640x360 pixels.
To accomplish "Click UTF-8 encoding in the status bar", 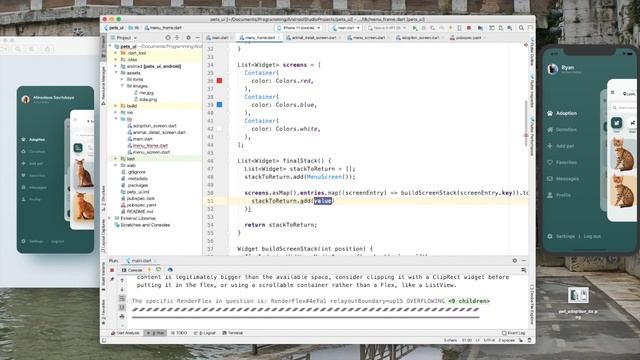I will pos(489,340).
